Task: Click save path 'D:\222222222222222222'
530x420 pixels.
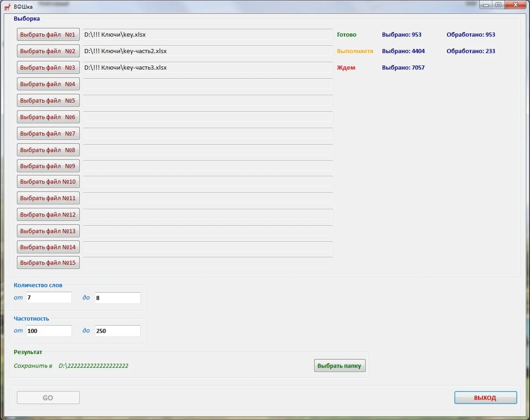Action: (x=93, y=365)
